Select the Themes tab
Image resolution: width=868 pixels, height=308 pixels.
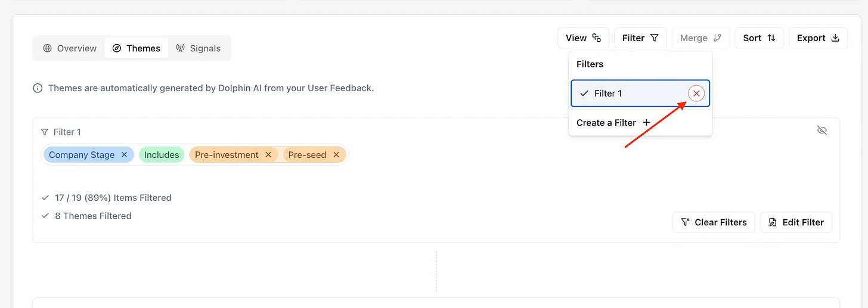136,48
